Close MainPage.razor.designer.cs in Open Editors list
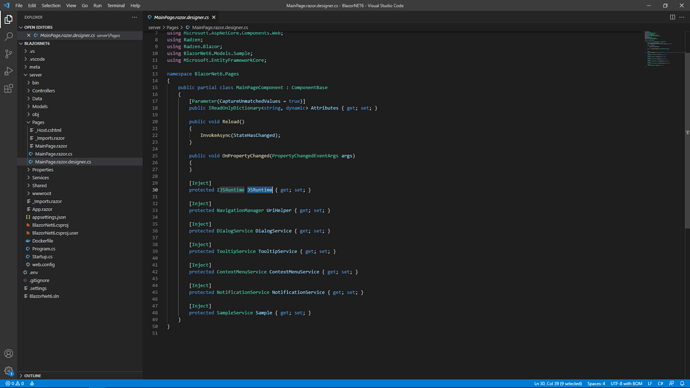Viewport: 690px width, 388px height. tap(29, 35)
